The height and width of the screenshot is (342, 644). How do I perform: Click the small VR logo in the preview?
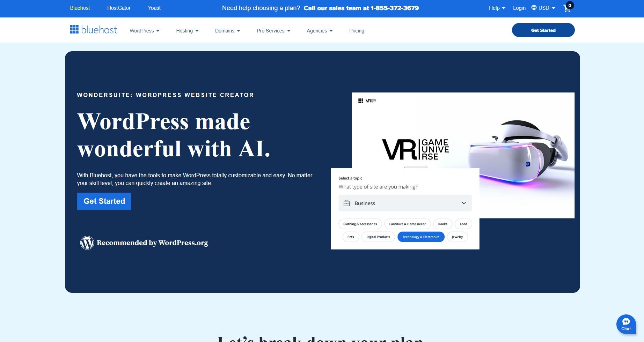click(371, 101)
